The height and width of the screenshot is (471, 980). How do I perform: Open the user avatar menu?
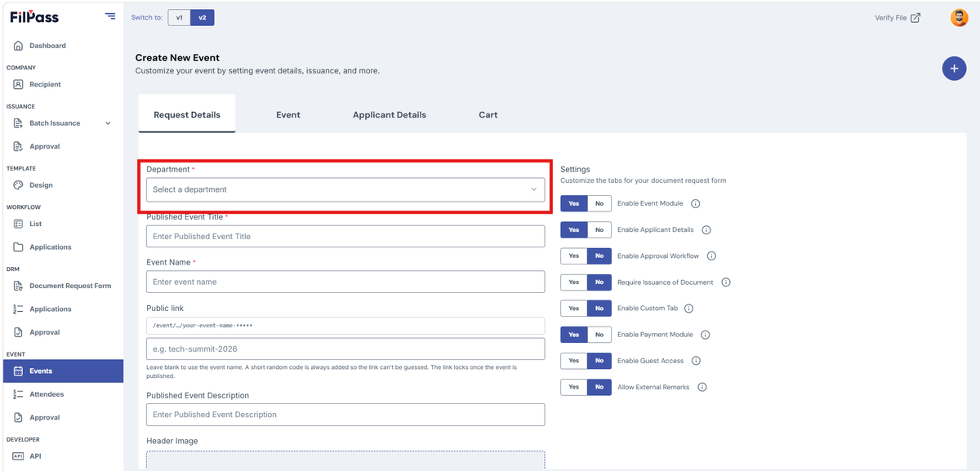coord(960,17)
